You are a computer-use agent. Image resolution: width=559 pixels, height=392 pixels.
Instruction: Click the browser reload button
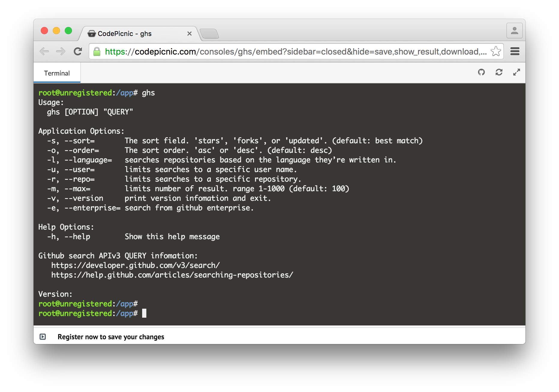[78, 52]
